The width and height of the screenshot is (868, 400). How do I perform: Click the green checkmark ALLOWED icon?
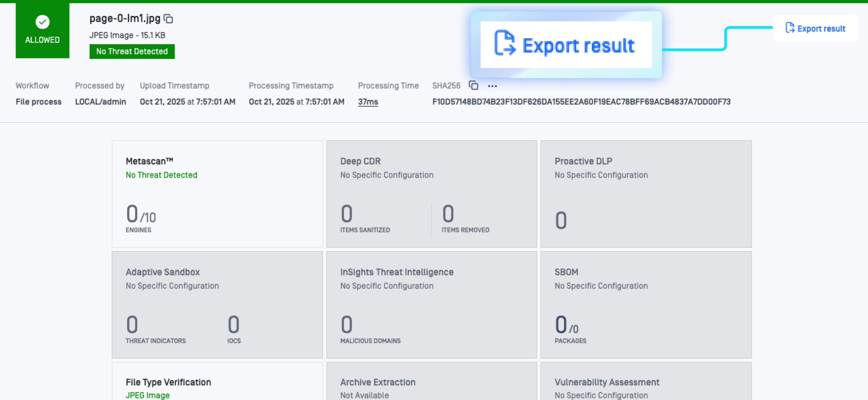[x=43, y=22]
